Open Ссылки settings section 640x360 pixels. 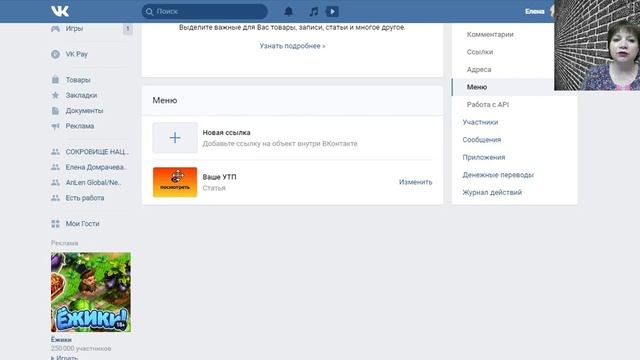click(x=480, y=52)
